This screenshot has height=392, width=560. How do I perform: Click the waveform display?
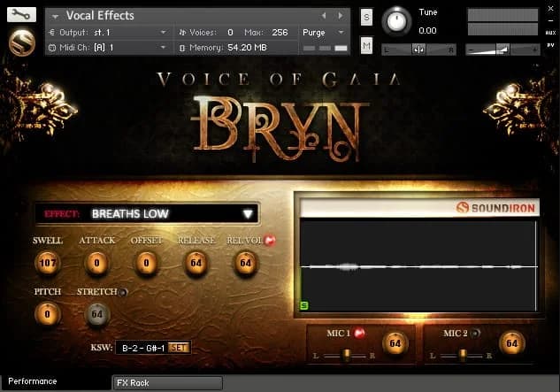click(418, 266)
